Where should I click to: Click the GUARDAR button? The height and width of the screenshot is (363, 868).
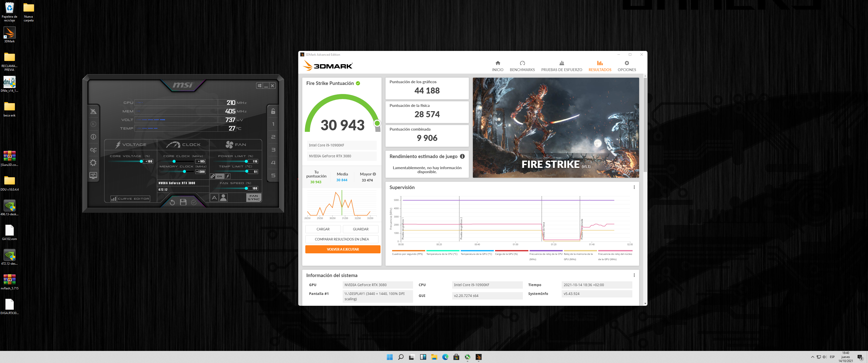click(361, 229)
